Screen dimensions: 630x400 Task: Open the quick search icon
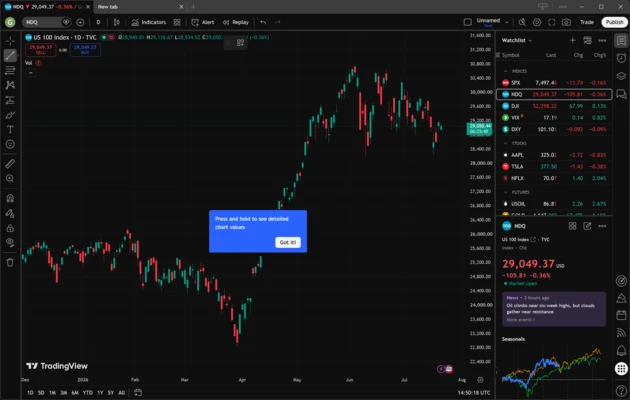(x=522, y=22)
